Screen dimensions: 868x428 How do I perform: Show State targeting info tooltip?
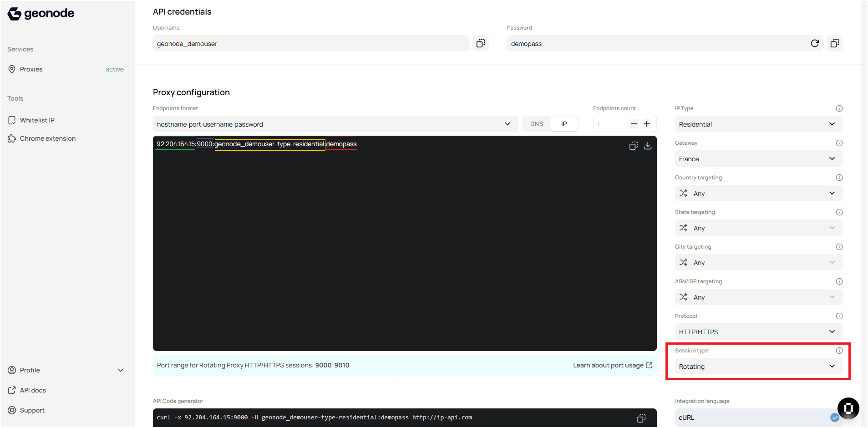[x=839, y=212]
